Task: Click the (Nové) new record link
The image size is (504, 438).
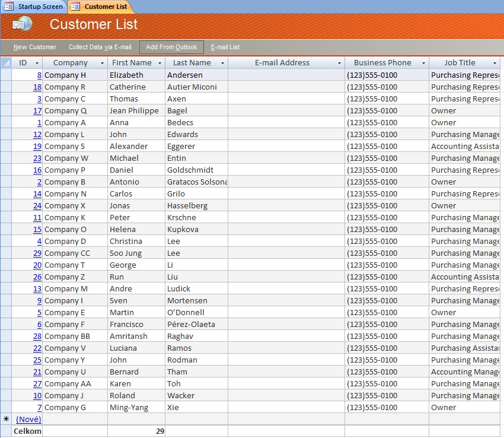Action: [28, 420]
